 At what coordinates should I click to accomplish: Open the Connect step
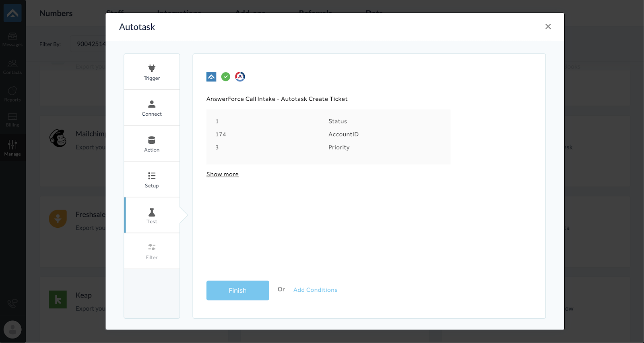pyautogui.click(x=152, y=108)
